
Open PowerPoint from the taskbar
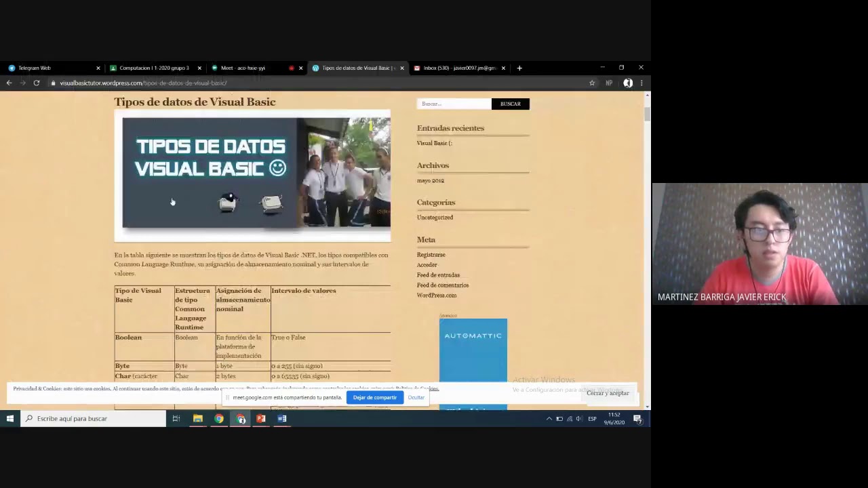261,418
